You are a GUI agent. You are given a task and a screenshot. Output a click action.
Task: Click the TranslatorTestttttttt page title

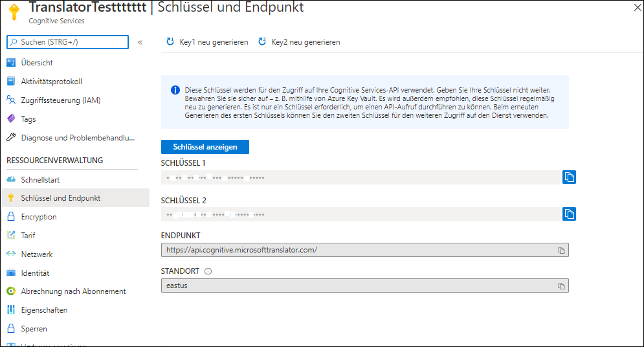click(x=87, y=7)
